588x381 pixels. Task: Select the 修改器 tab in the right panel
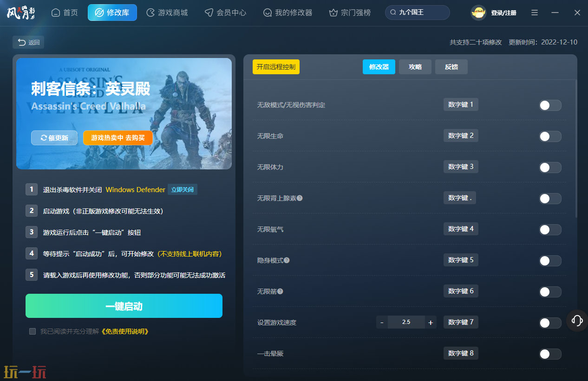click(379, 67)
